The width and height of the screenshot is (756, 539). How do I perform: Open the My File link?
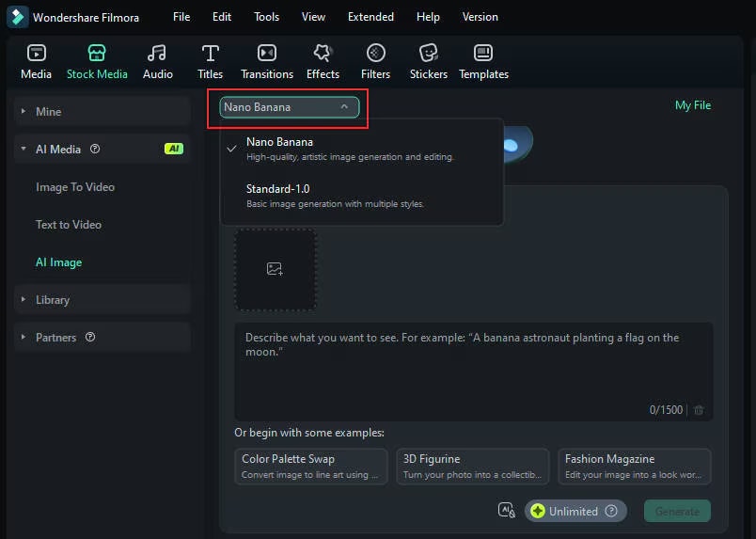click(x=693, y=105)
